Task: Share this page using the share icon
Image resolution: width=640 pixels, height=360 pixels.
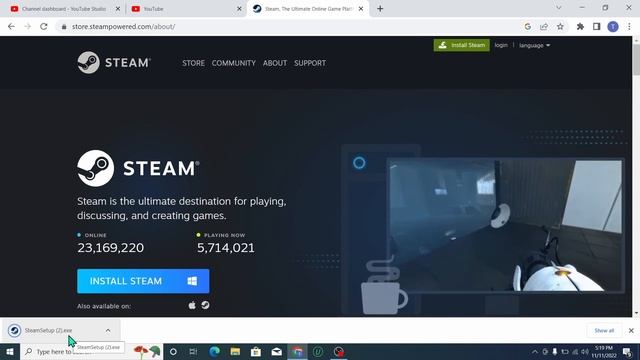Action: 544,27
